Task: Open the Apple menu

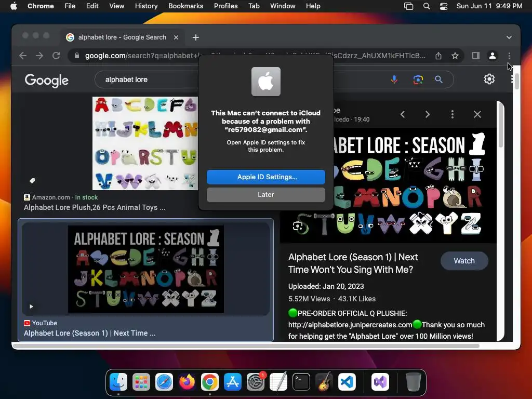Action: tap(14, 6)
